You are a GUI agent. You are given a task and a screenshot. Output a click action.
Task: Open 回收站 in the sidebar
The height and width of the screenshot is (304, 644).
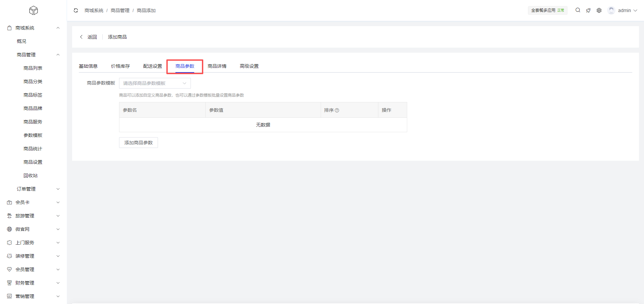[31, 175]
